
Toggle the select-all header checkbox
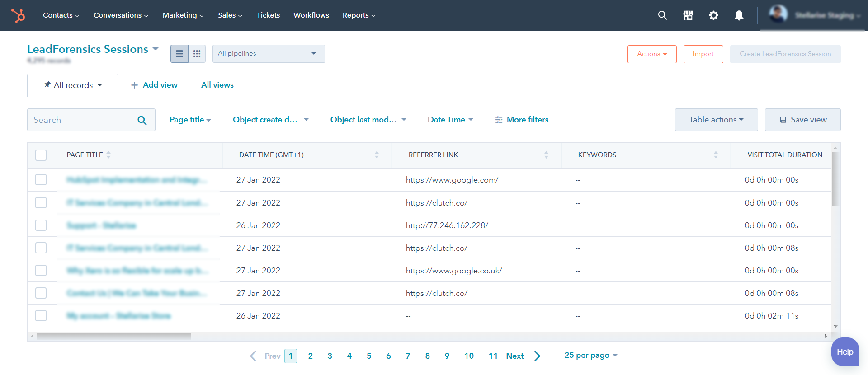pos(41,155)
